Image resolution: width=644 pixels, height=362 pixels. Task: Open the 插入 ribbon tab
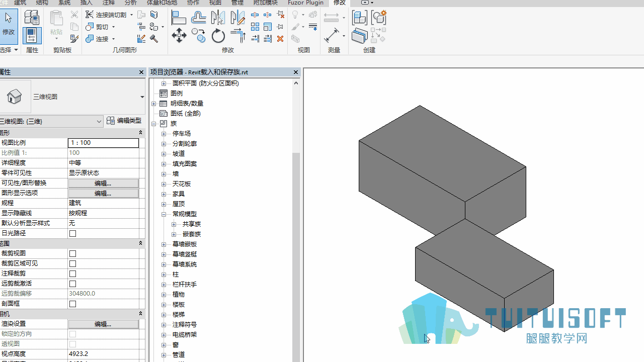[87, 3]
